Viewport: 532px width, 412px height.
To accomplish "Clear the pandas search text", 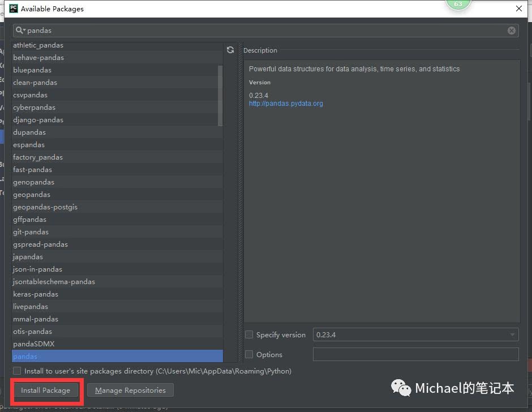I will (511, 31).
